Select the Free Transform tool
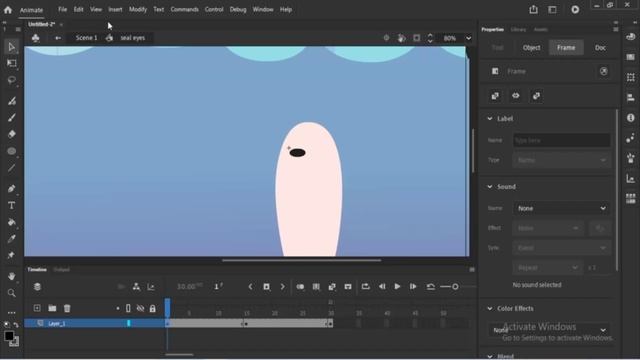The height and width of the screenshot is (360, 640). (x=11, y=63)
